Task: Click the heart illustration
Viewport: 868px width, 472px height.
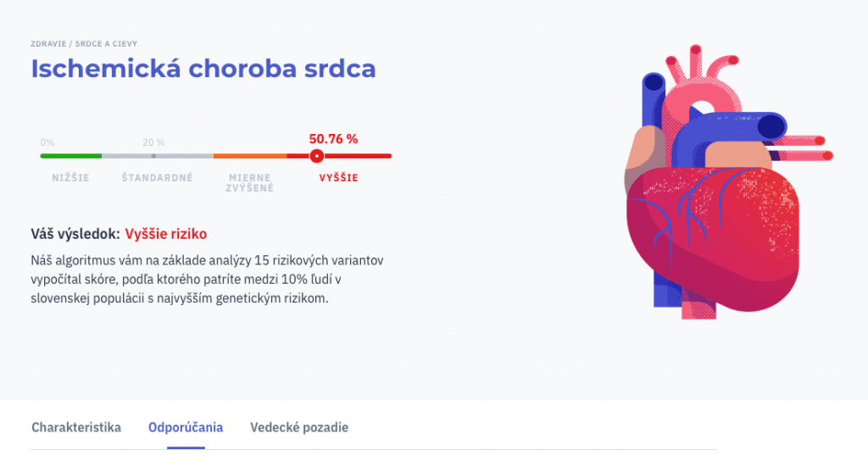Action: 721,220
